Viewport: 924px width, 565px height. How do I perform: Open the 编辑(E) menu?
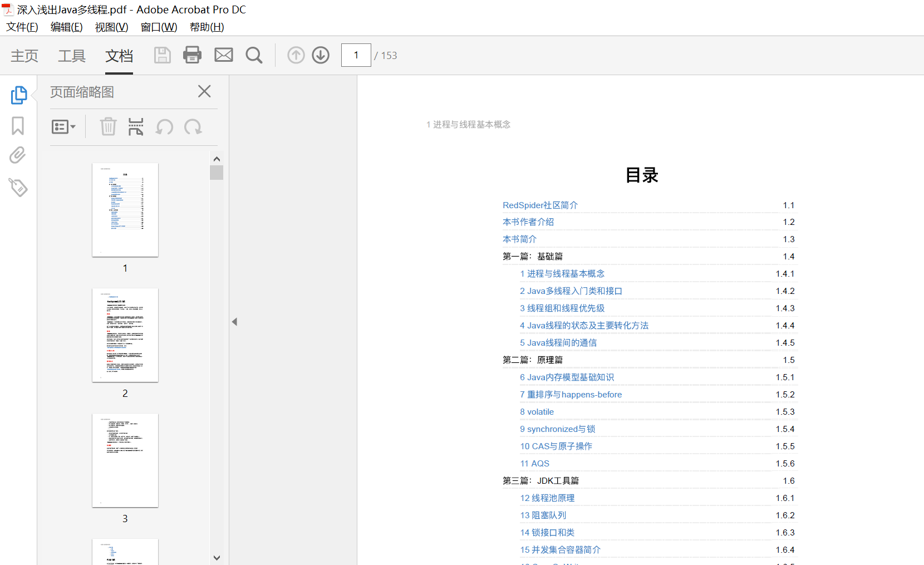click(x=67, y=27)
